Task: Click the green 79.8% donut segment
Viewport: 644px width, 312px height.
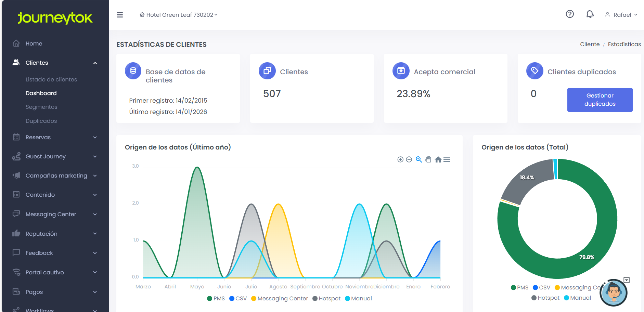Action: coord(587,257)
